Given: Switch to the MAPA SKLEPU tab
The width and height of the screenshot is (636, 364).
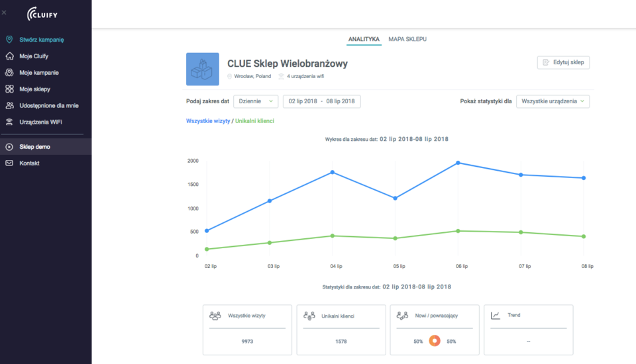Looking at the screenshot, I should (407, 39).
